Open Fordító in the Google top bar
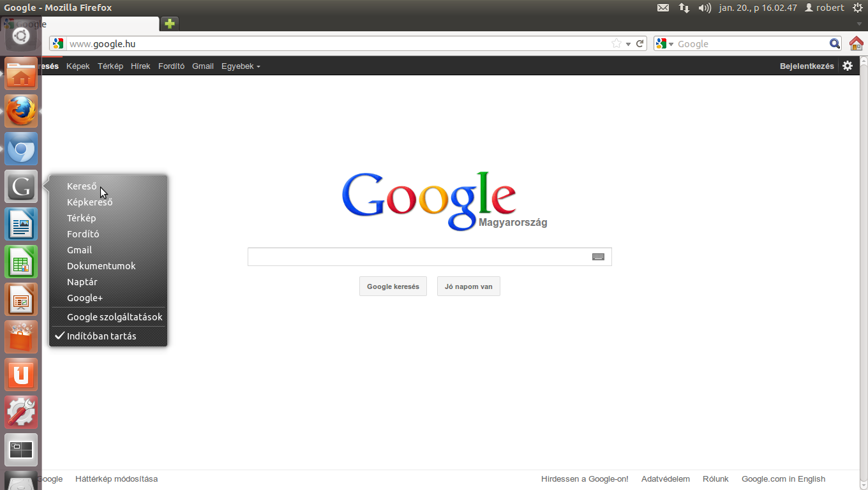The width and height of the screenshot is (868, 490). [x=171, y=66]
